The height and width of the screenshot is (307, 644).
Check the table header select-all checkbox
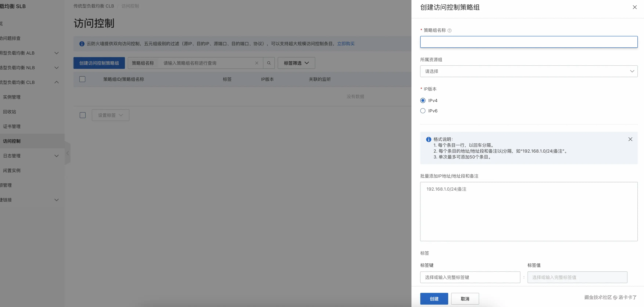tap(82, 79)
